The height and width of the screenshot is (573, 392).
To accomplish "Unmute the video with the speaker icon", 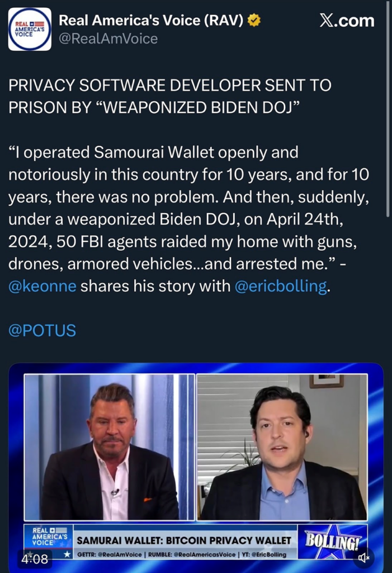I will click(x=363, y=557).
